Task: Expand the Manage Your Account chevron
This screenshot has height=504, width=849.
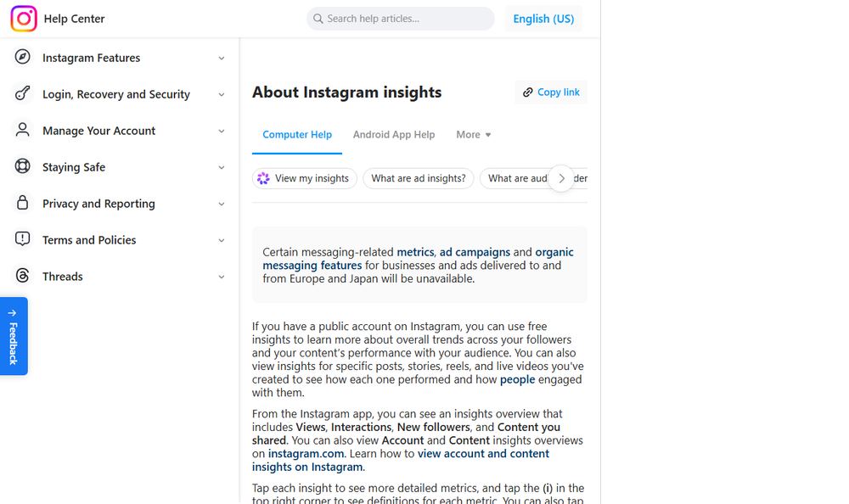Action: tap(222, 131)
